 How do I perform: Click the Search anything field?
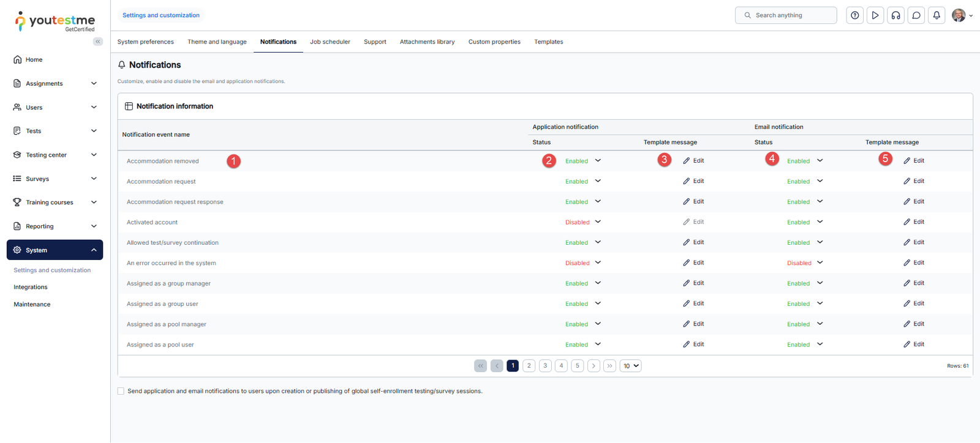click(x=786, y=15)
